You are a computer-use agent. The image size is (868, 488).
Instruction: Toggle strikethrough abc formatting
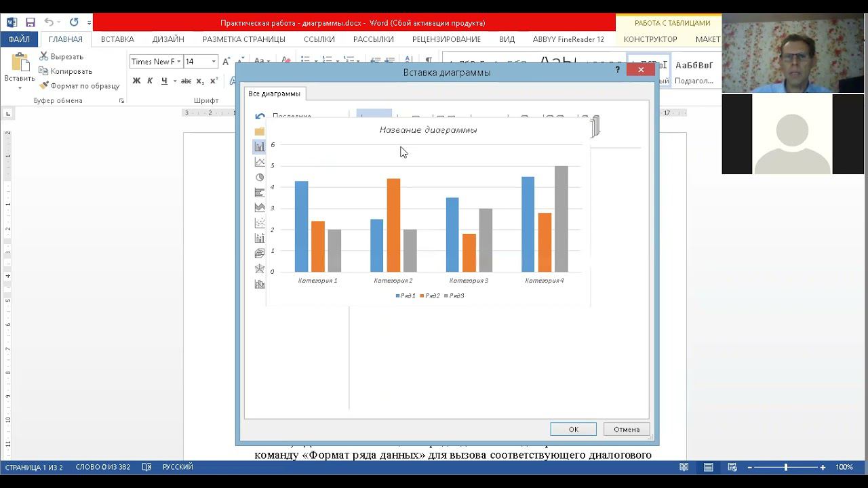(186, 81)
